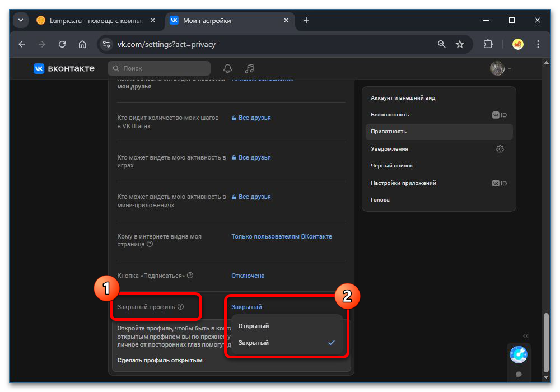Open the Закрытый profile dropdown value
The image size is (560, 392).
click(246, 307)
